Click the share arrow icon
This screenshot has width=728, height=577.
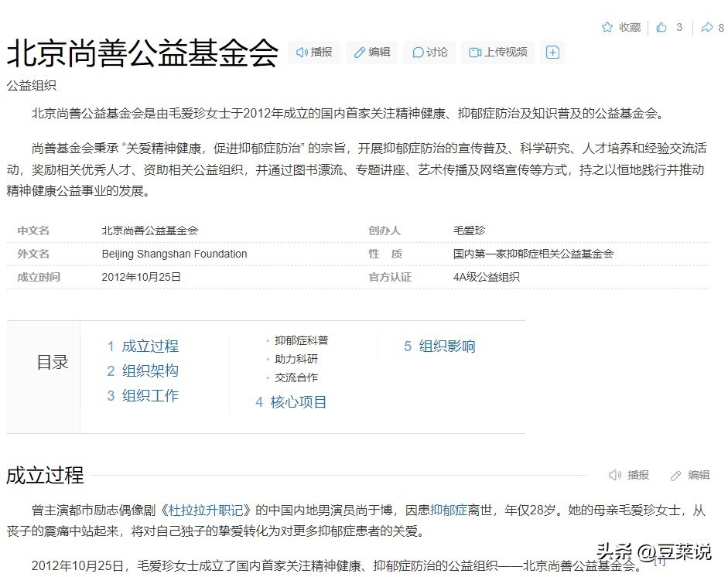click(706, 27)
